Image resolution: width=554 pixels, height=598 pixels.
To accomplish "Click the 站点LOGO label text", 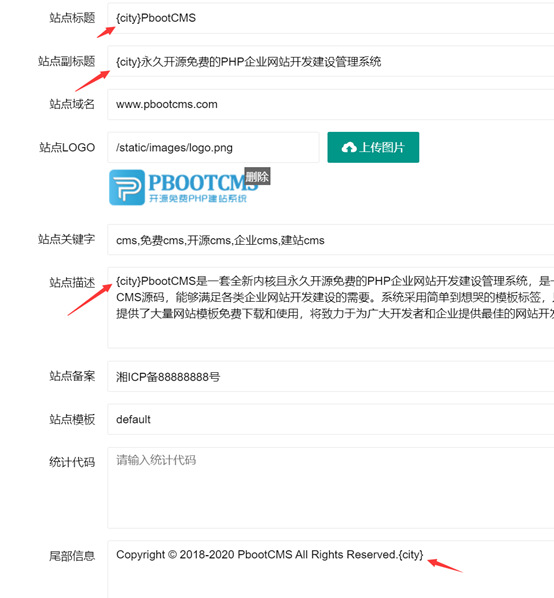I will (67, 147).
